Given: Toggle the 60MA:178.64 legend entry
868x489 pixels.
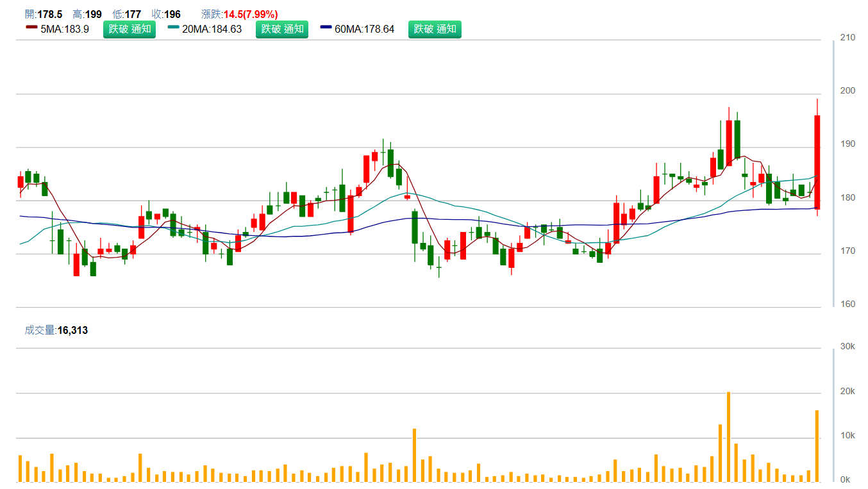Looking at the screenshot, I should [x=365, y=29].
